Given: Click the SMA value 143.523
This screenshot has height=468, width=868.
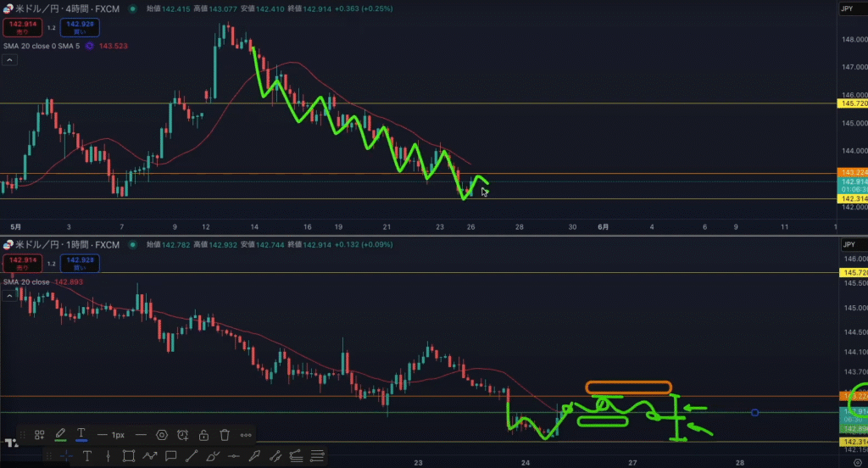Looking at the screenshot, I should (x=114, y=46).
